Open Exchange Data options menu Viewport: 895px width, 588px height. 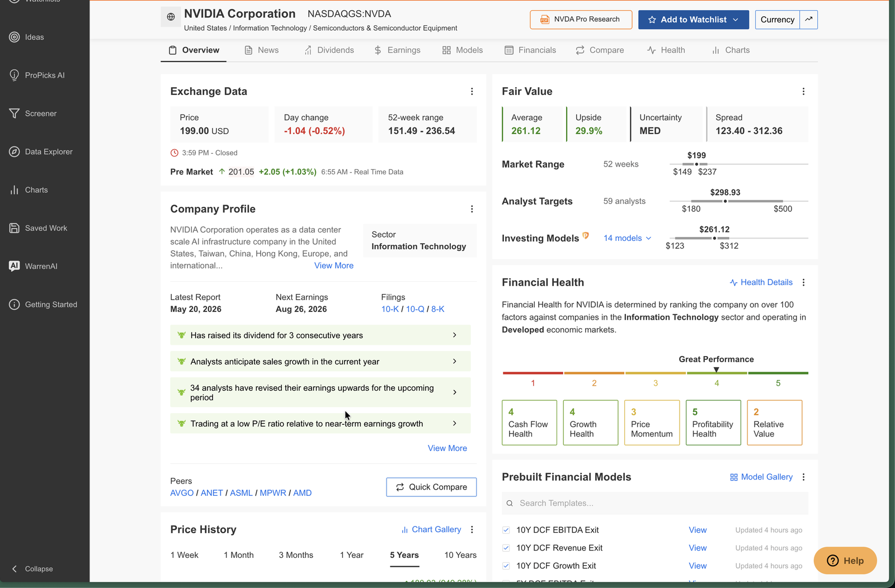[x=472, y=91]
